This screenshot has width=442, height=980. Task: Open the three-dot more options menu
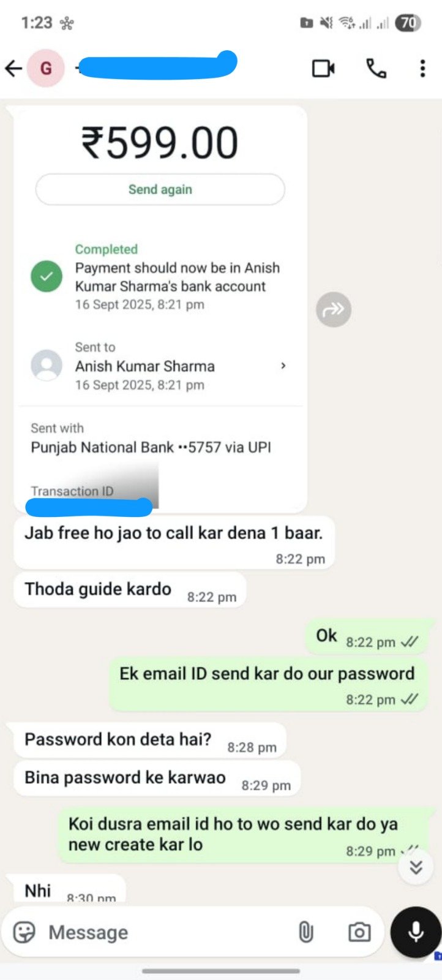(x=422, y=69)
